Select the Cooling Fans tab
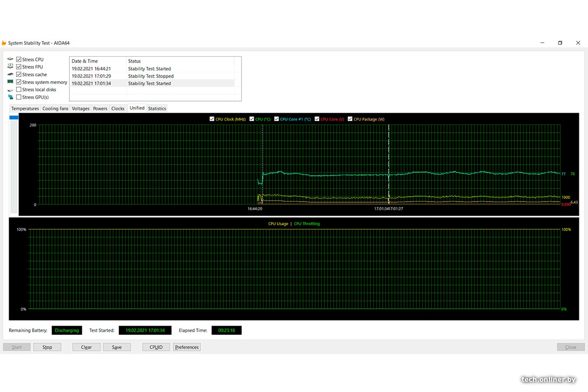Screen dimensions: 588x392 56,109
